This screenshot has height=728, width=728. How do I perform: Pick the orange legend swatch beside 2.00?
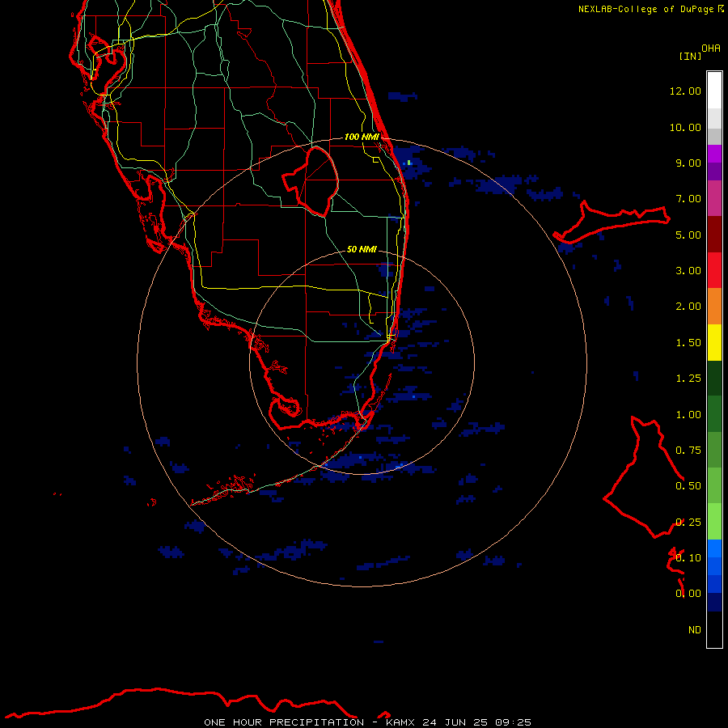714,307
